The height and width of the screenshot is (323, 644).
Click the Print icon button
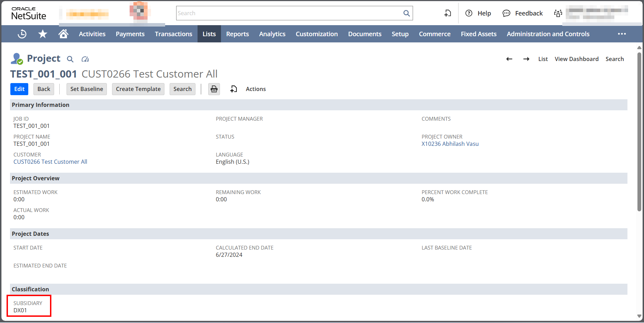[x=214, y=89]
